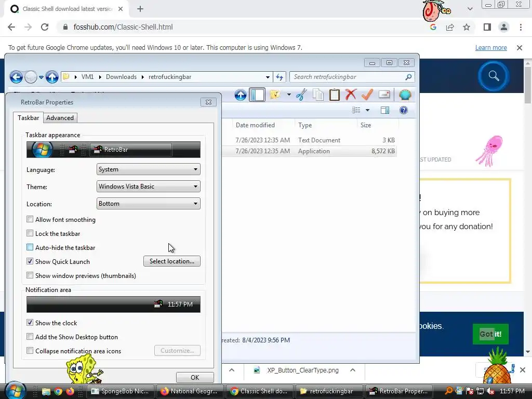The image size is (532, 399).
Task: Toggle the preview pane icon in Explorer
Action: [385, 110]
